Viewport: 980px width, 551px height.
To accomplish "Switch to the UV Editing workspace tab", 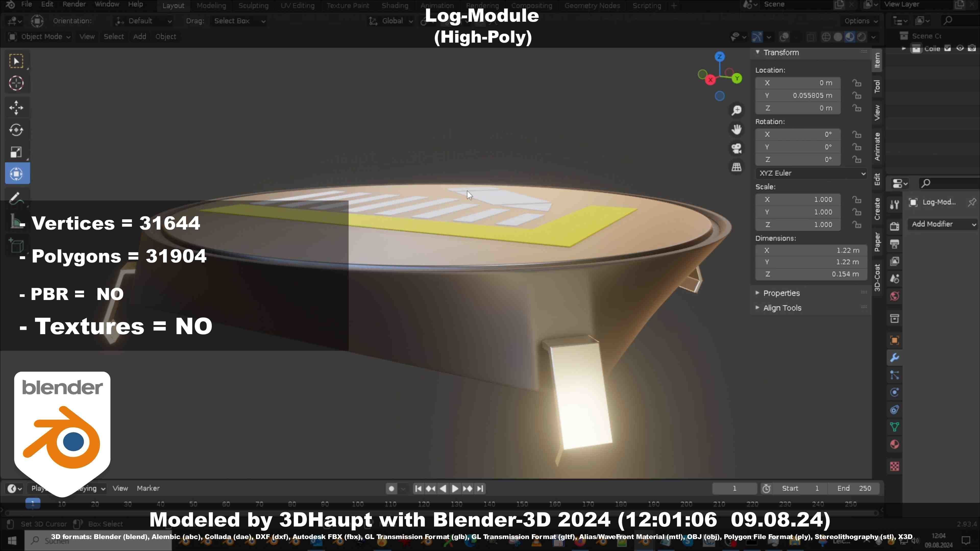I will 298,6.
